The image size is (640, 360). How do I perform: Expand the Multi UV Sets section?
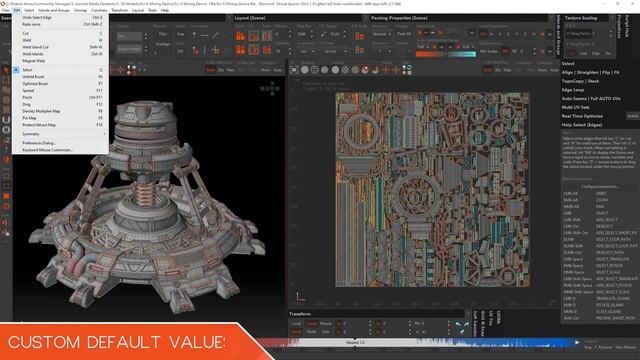coord(575,107)
